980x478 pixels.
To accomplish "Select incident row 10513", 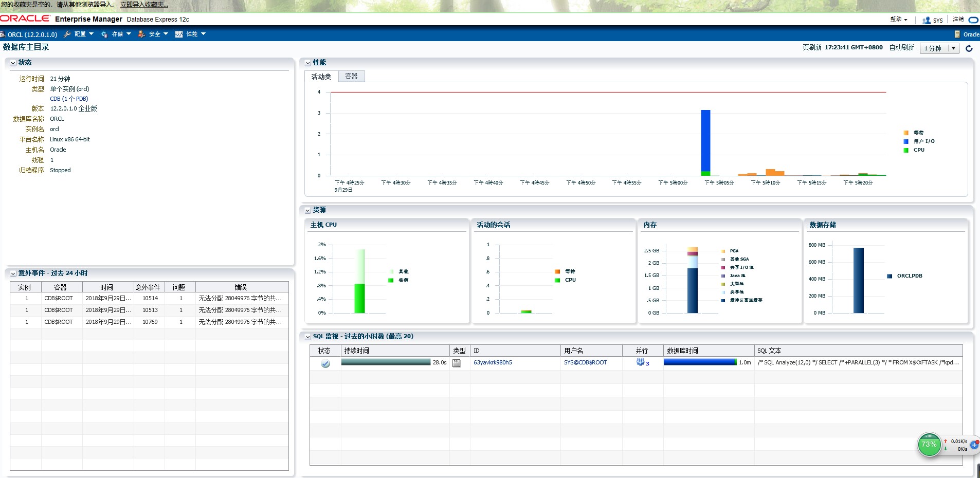I will pyautogui.click(x=149, y=310).
